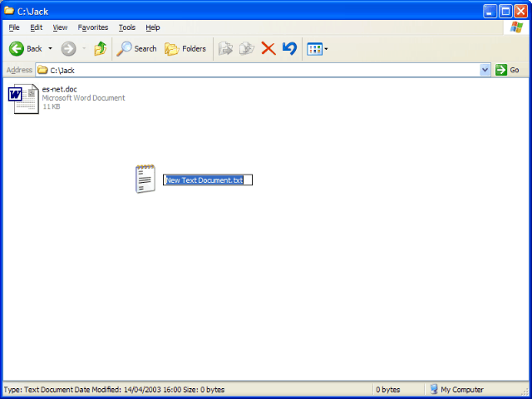Open the Back button history dropdown arrow
This screenshot has height=399, width=532.
tap(50, 48)
